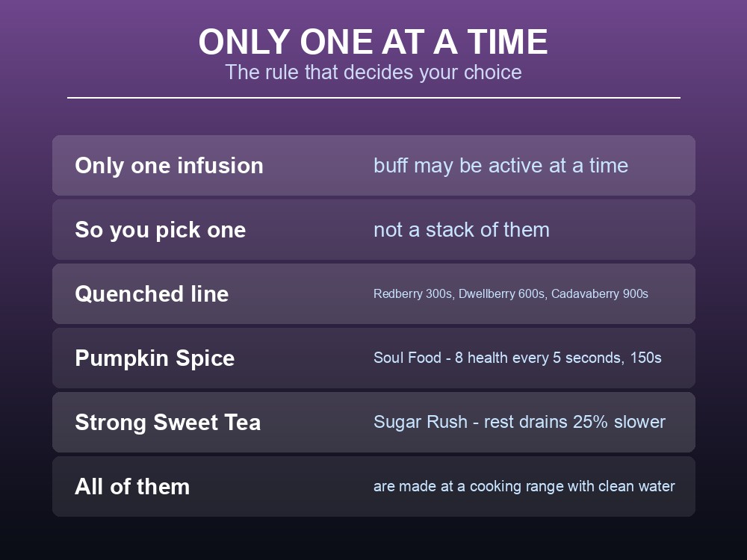Click the 'Pumpkin Spice' row label
The image size is (747, 560).
tap(155, 358)
